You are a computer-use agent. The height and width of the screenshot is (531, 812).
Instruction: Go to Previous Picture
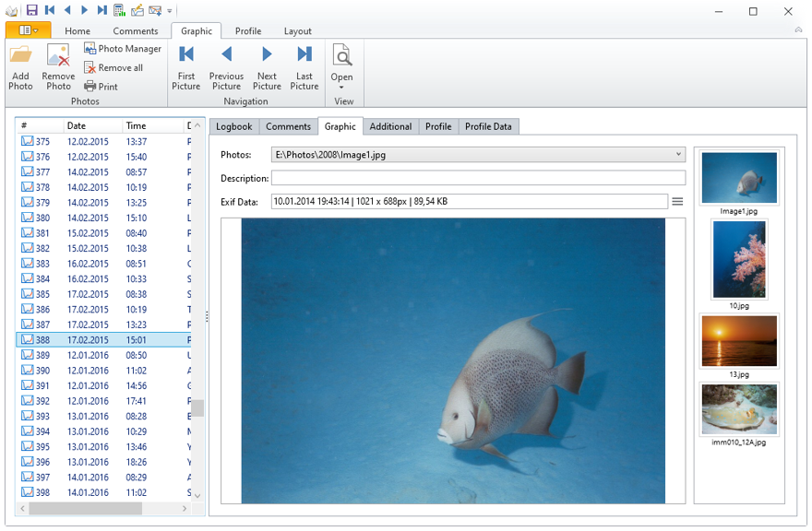[226, 66]
